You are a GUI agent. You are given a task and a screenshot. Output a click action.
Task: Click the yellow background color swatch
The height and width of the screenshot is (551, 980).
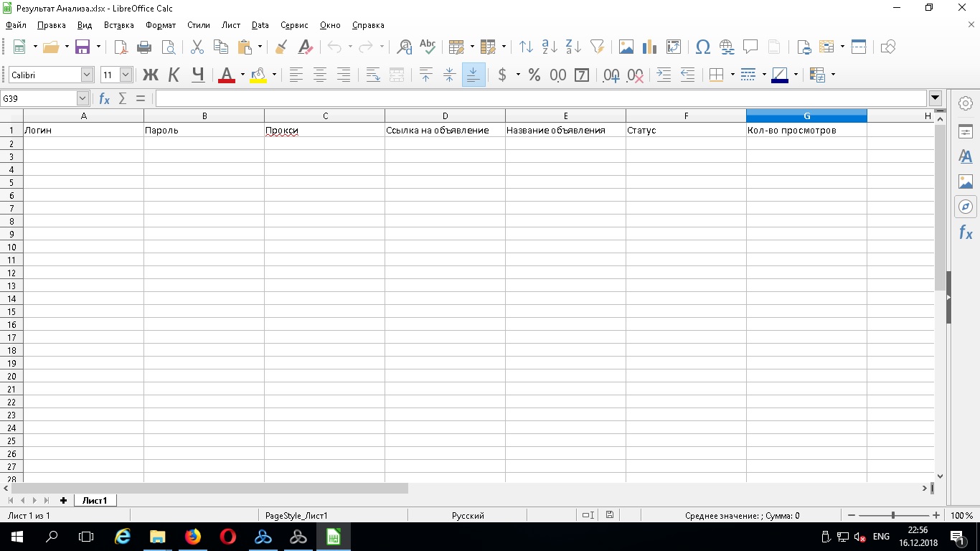coord(258,75)
